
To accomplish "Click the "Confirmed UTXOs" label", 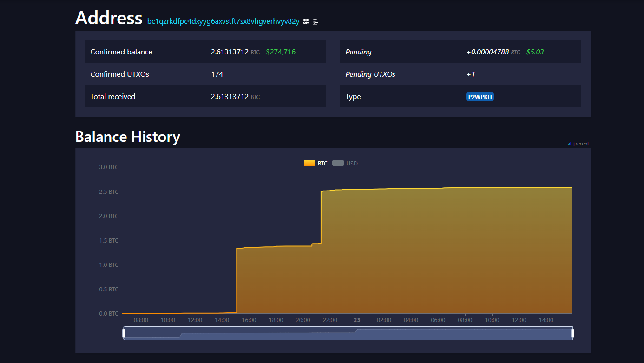I will coord(120,74).
